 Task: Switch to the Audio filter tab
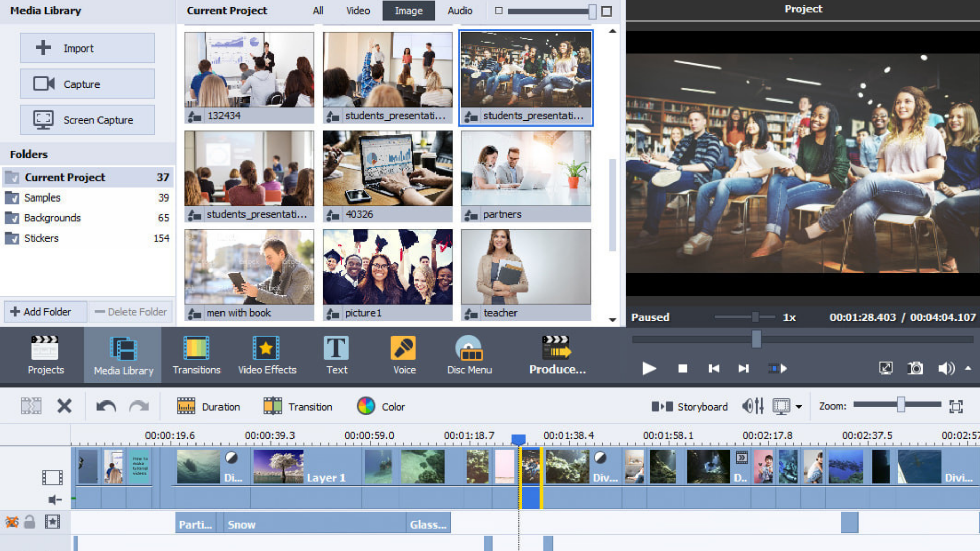tap(459, 10)
